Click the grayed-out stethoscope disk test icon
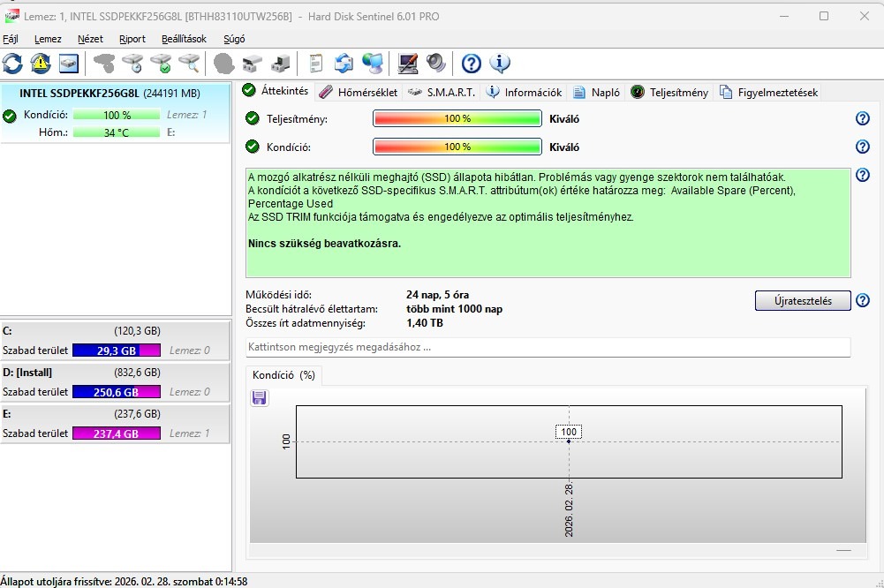Viewport: 884px width, 588px height. point(103,64)
